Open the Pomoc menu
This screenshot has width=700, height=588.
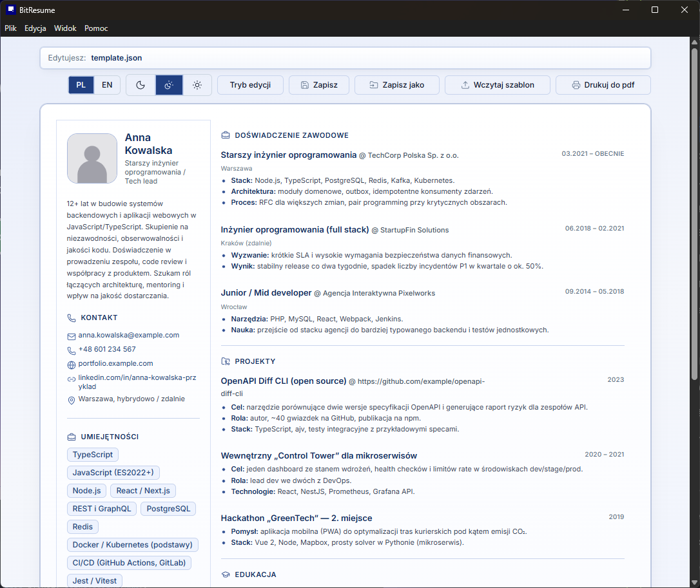pyautogui.click(x=95, y=28)
